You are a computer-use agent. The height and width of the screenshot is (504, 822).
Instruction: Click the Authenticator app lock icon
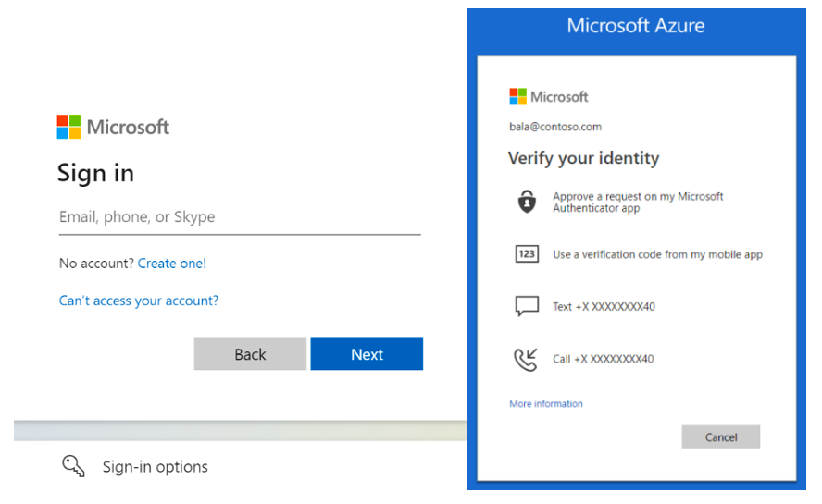pos(527,202)
